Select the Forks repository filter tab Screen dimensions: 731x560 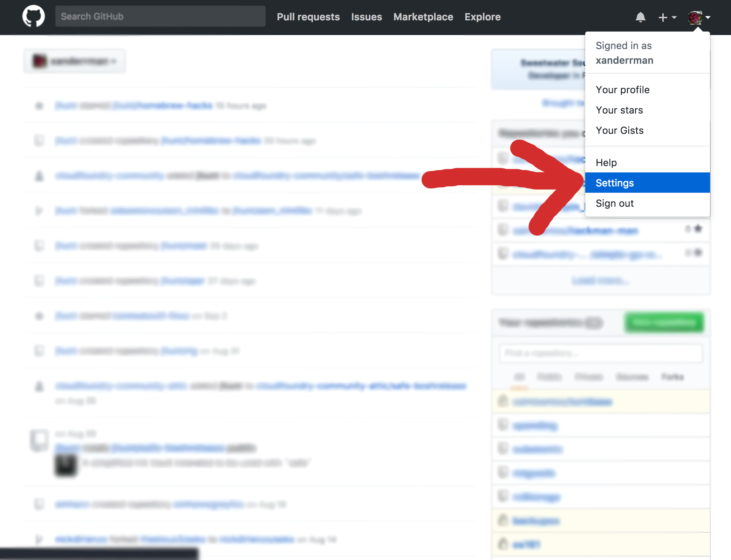[x=672, y=377]
